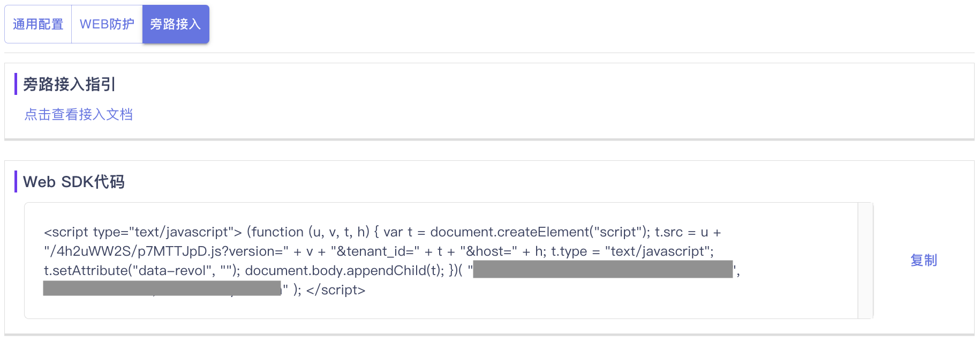Click the Web SDK代码 heading
This screenshot has height=341, width=980.
[x=74, y=182]
